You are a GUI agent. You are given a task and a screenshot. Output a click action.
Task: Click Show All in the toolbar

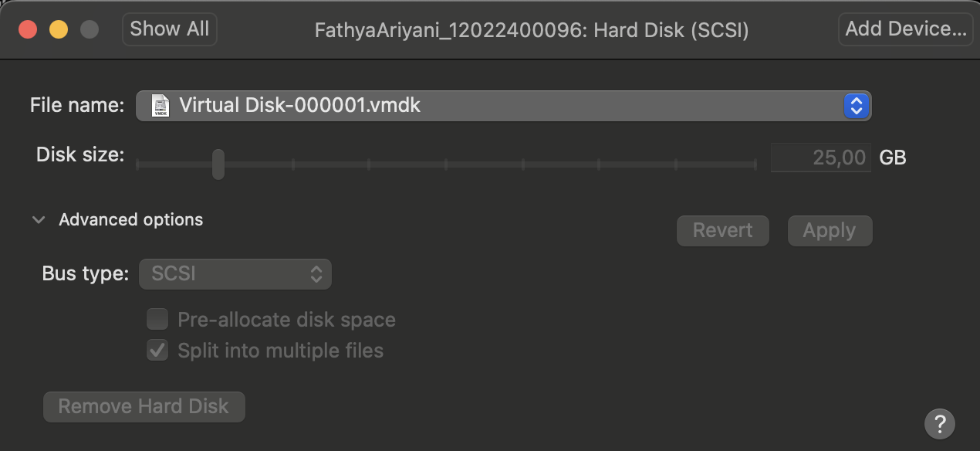(x=170, y=29)
